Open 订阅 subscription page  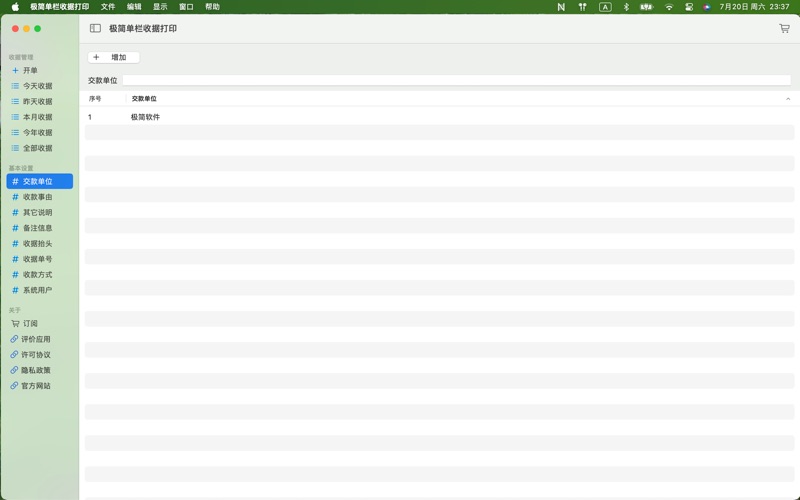tap(40, 323)
